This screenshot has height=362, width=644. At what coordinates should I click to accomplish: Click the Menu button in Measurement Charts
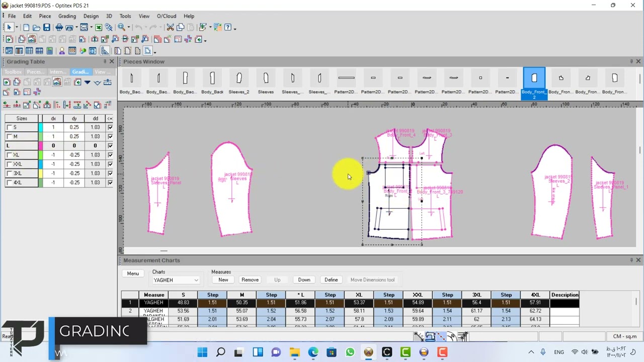point(133,274)
